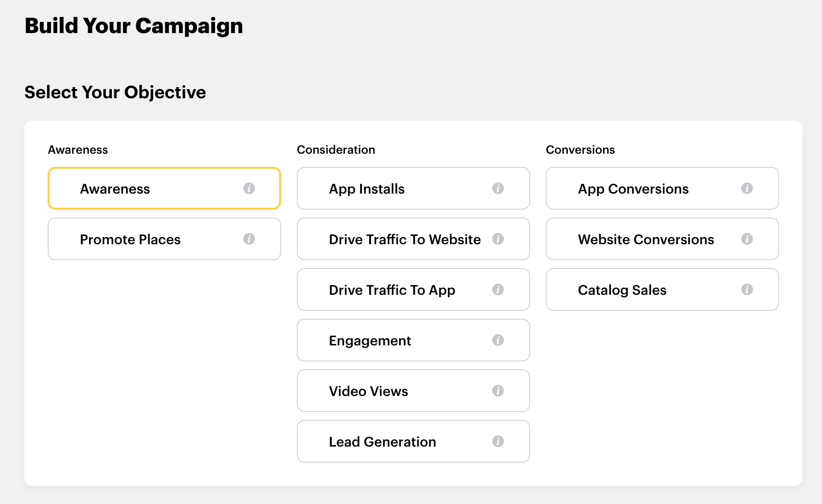Image resolution: width=822 pixels, height=504 pixels.
Task: Open info icon for Website Conversions
Action: (747, 239)
